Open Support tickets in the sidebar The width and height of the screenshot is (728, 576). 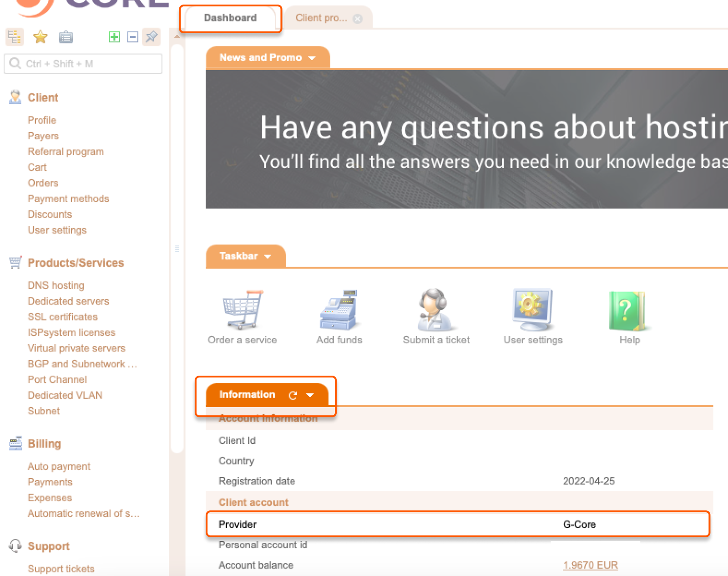tap(61, 568)
